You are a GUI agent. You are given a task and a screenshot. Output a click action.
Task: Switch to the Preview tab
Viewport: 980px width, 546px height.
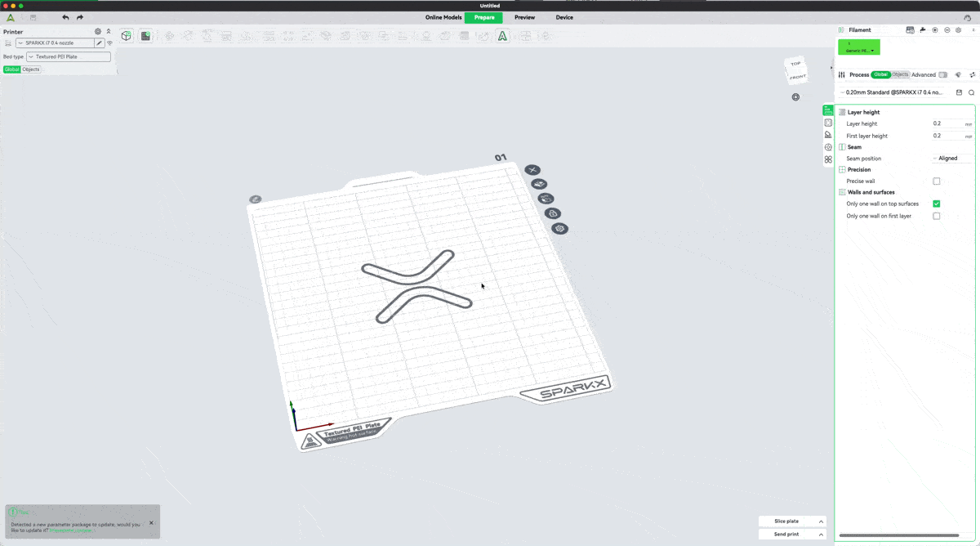tap(524, 17)
